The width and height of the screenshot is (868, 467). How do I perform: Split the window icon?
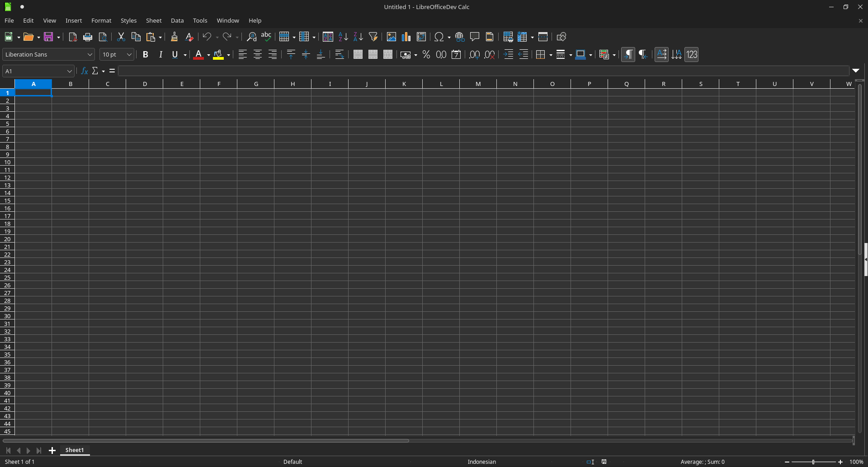point(543,37)
